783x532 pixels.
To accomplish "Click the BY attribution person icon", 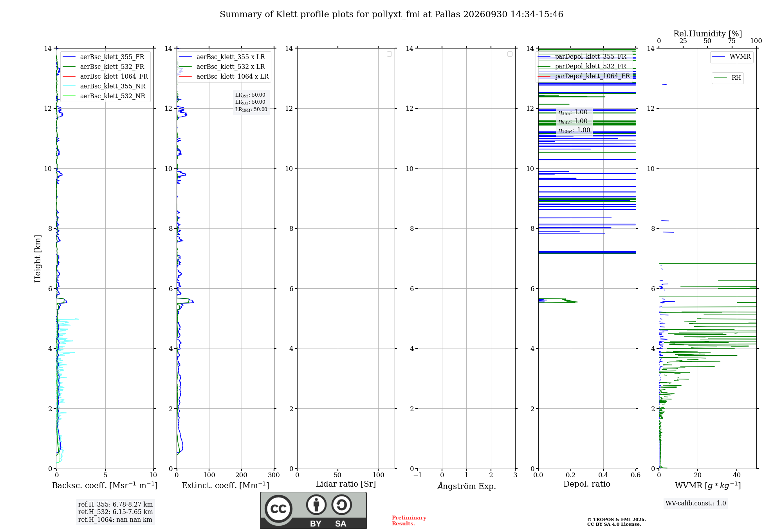I will pos(316,505).
